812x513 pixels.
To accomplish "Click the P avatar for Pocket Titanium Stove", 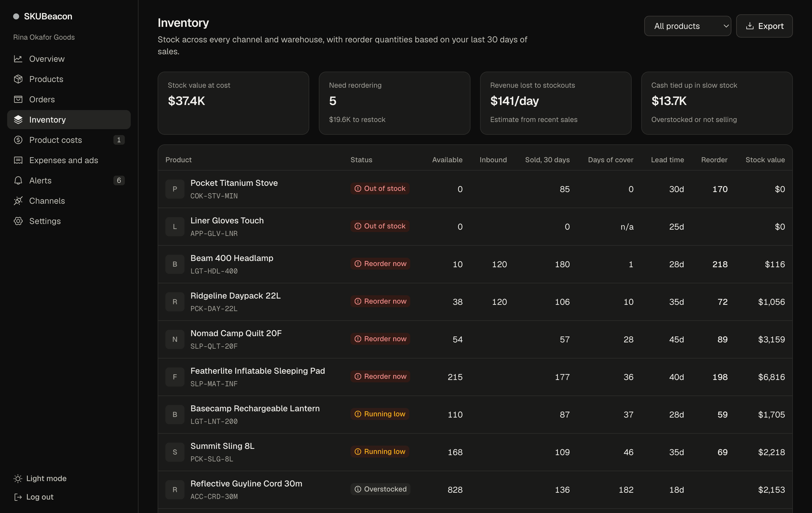I will (x=175, y=189).
